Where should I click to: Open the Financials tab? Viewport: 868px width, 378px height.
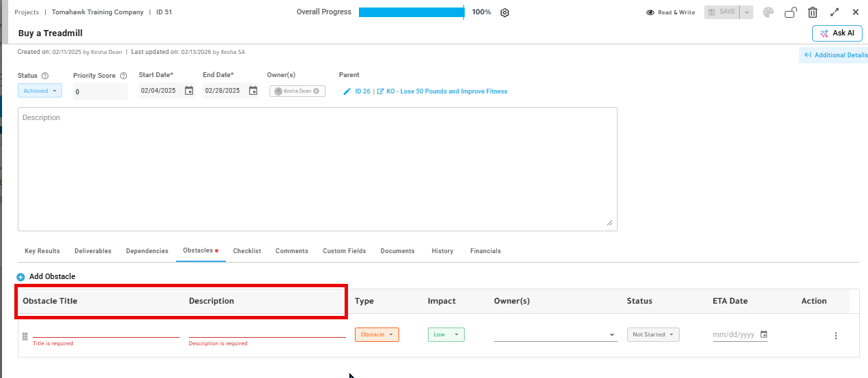(485, 251)
